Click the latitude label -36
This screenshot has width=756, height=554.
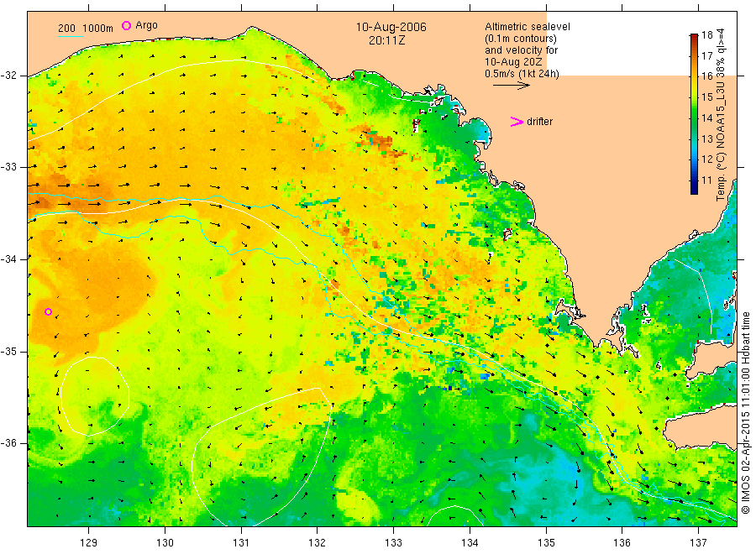pos(9,443)
